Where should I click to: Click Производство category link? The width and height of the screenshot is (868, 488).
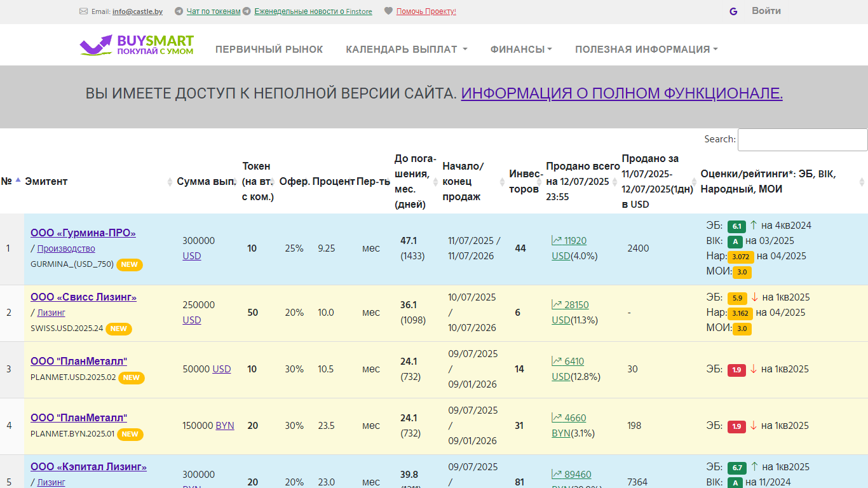tap(66, 249)
